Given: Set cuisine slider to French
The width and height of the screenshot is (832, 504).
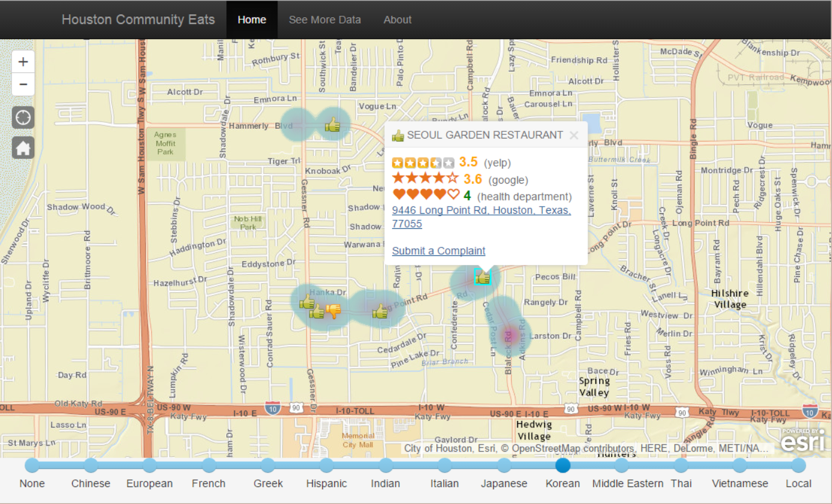Looking at the screenshot, I should tap(209, 465).
